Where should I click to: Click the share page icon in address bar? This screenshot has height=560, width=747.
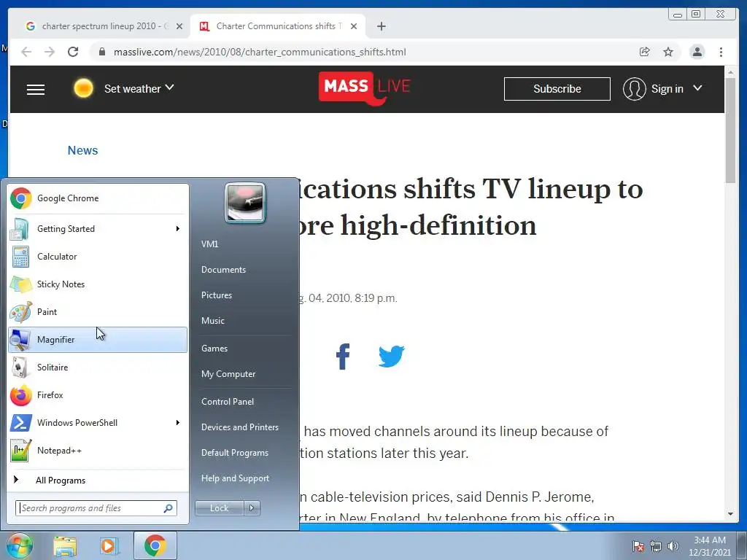click(645, 52)
